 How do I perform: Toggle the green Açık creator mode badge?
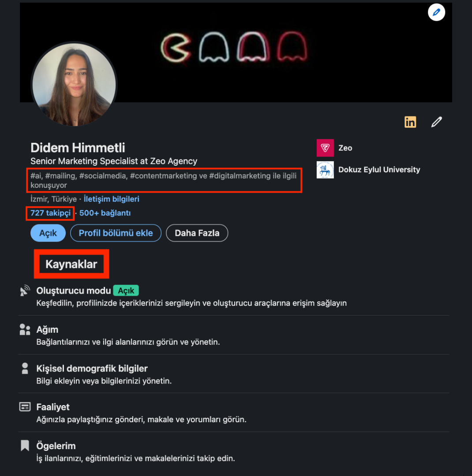(126, 290)
